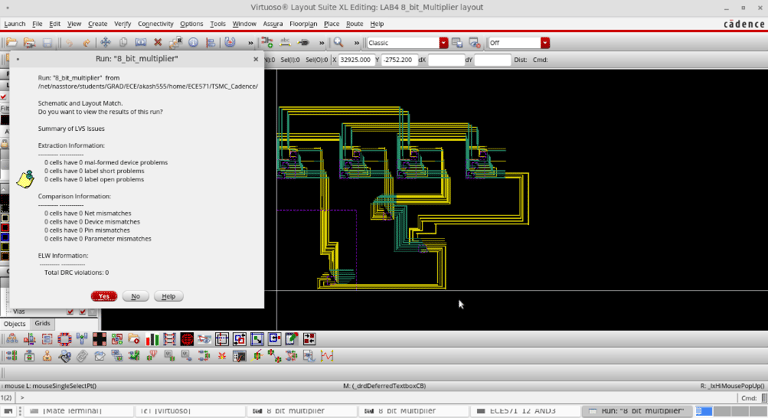Screen dimensions: 768x418
Task: Expand the hidden create toolbar items chevron
Action: [322, 43]
